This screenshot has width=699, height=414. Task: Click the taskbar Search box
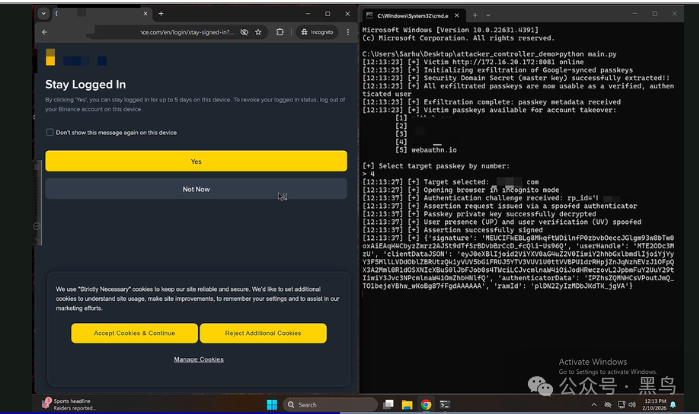pos(330,405)
